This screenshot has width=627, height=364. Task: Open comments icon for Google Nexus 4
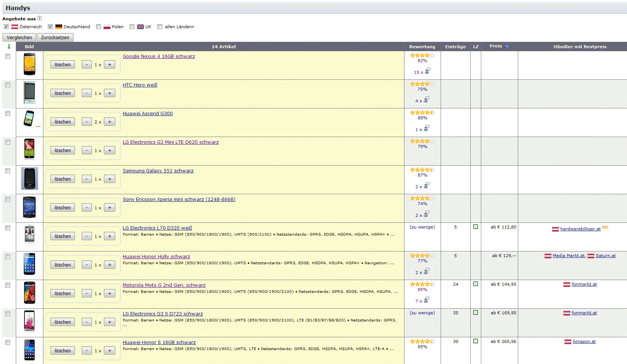(428, 71)
